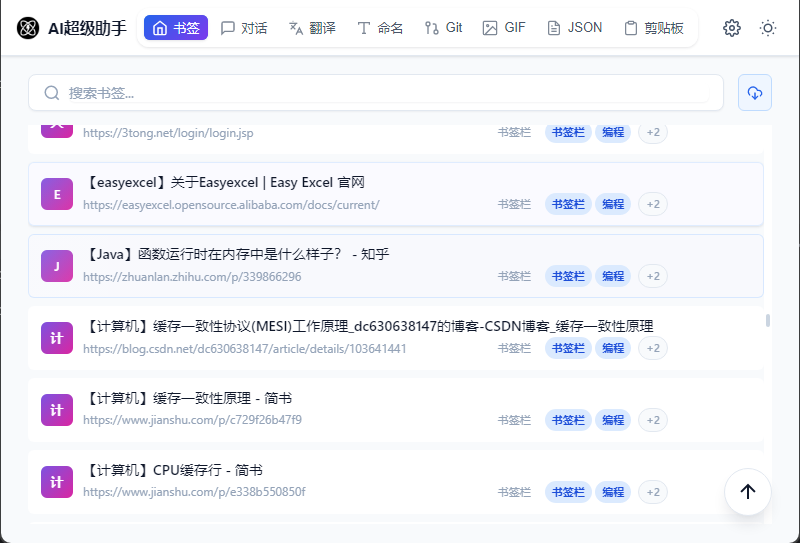Click gray 书签栏 folder label on Java row
This screenshot has height=543, width=800.
[514, 276]
